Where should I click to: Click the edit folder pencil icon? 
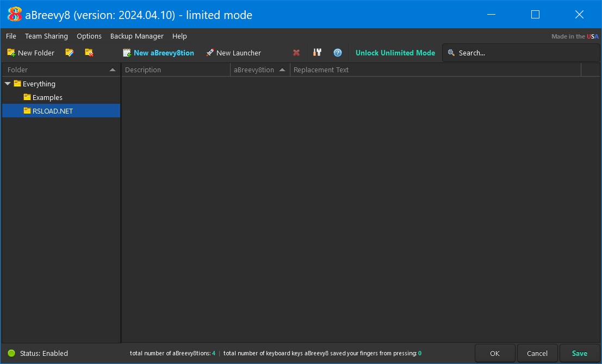(70, 53)
